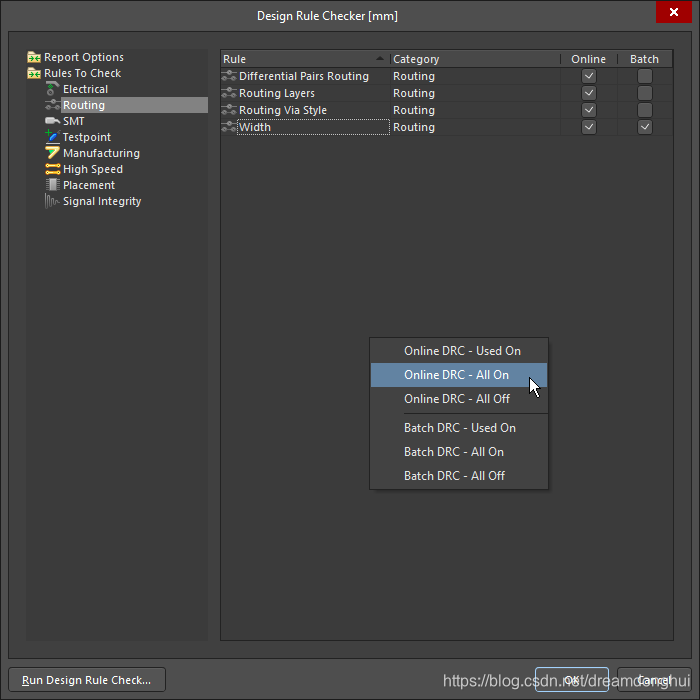
Task: Choose Batch DRC - Used On
Action: point(459,428)
